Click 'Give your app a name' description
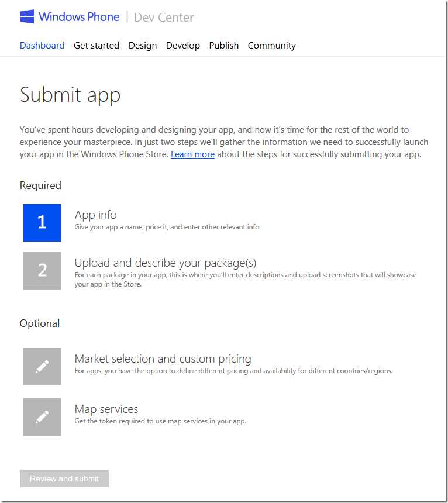Image resolution: width=448 pixels, height=503 pixels. click(x=167, y=227)
